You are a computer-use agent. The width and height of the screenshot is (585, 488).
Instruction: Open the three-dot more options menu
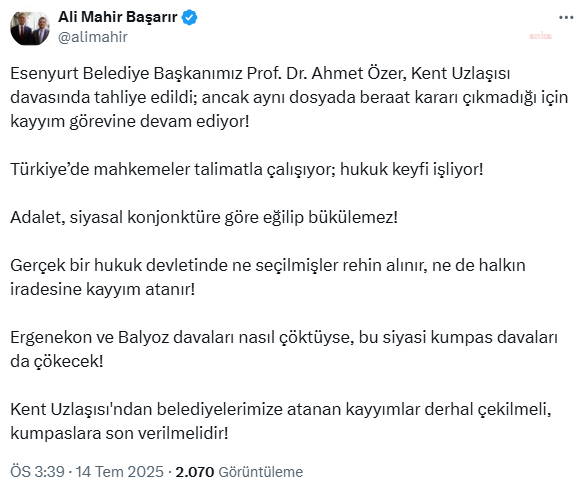click(566, 17)
